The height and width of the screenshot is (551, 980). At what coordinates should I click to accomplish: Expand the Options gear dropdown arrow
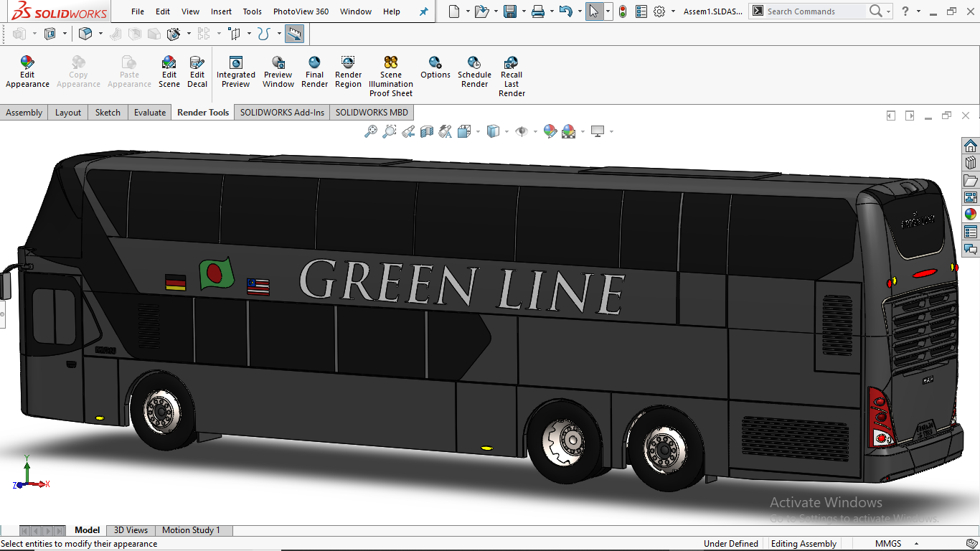(673, 11)
